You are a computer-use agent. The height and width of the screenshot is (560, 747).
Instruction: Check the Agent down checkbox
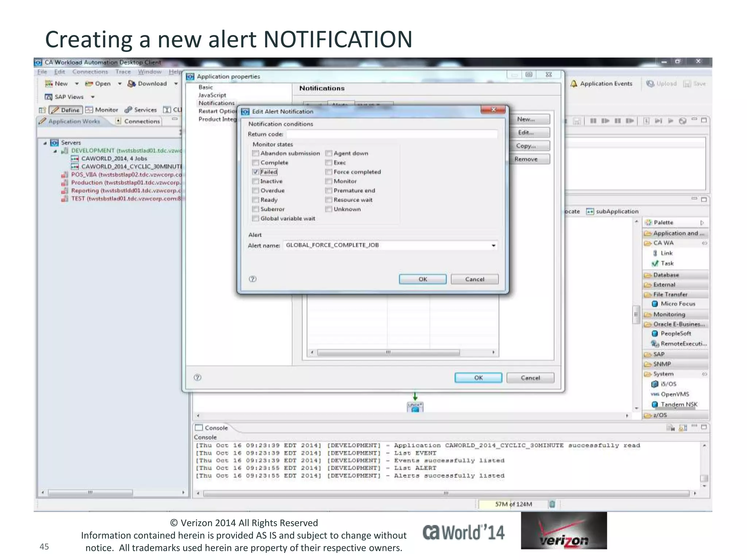pyautogui.click(x=329, y=153)
